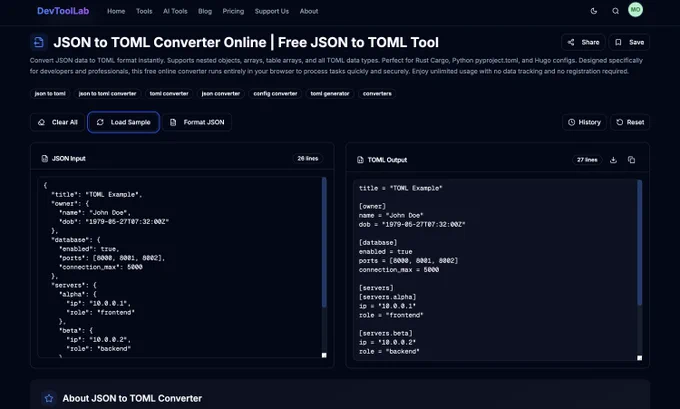Open AI Tools in navigation
This screenshot has height=409, width=680.
click(175, 11)
